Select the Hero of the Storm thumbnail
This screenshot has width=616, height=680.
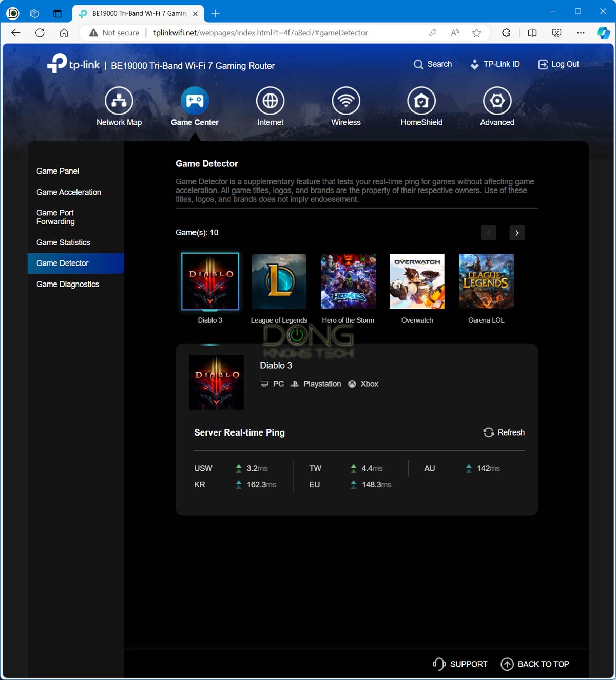(348, 281)
